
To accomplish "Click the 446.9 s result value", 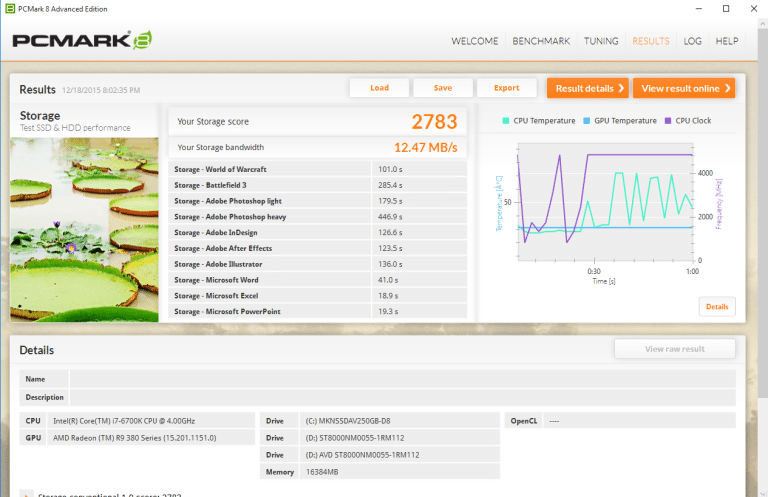I will coord(390,216).
